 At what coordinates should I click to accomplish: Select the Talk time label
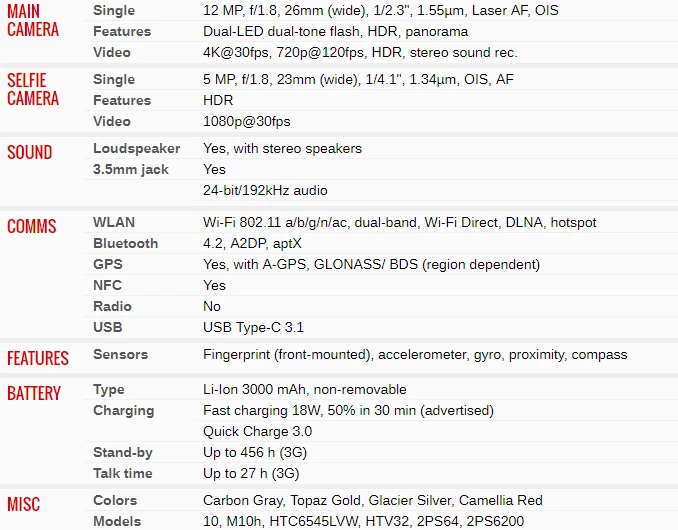click(x=123, y=473)
